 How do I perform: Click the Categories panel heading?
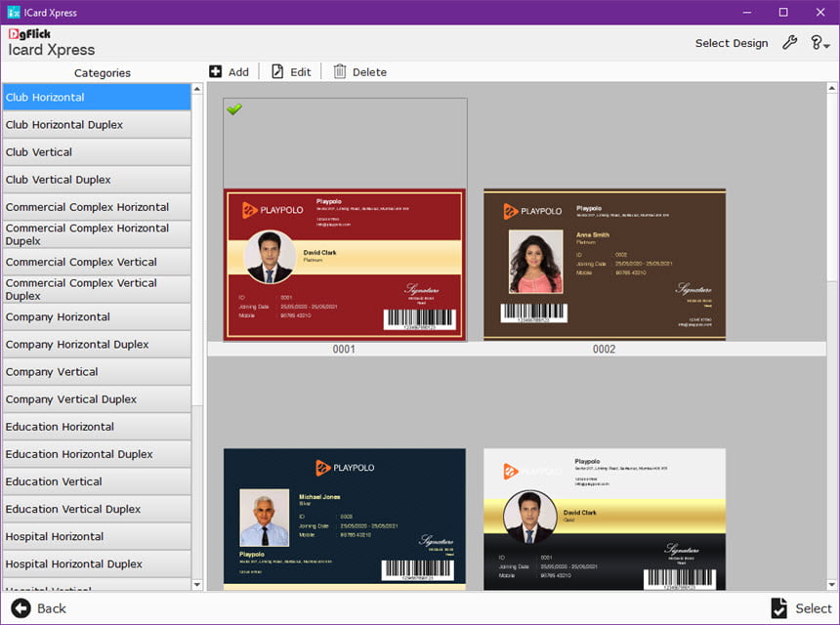[x=103, y=73]
